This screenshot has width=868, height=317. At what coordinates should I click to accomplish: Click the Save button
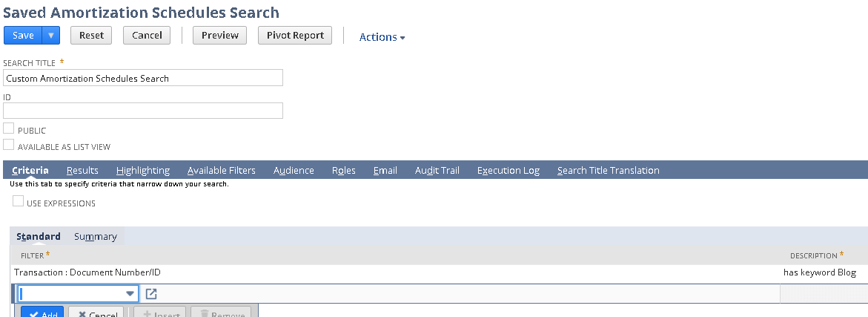pos(23,36)
